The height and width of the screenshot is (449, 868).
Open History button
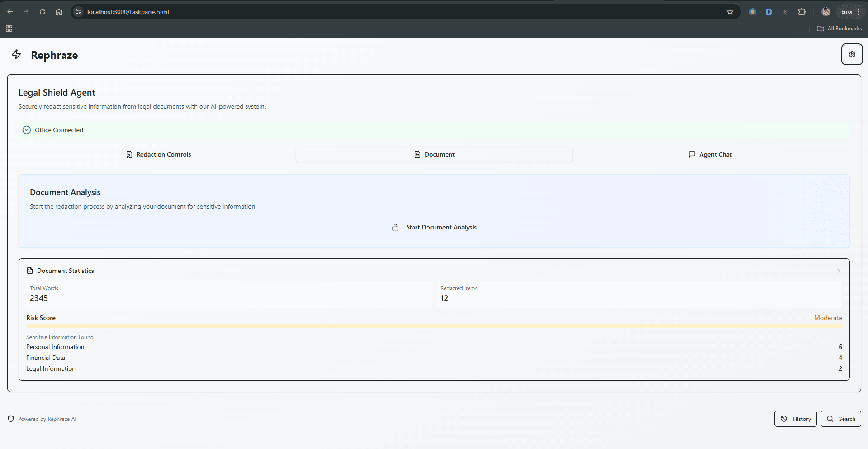click(x=795, y=419)
